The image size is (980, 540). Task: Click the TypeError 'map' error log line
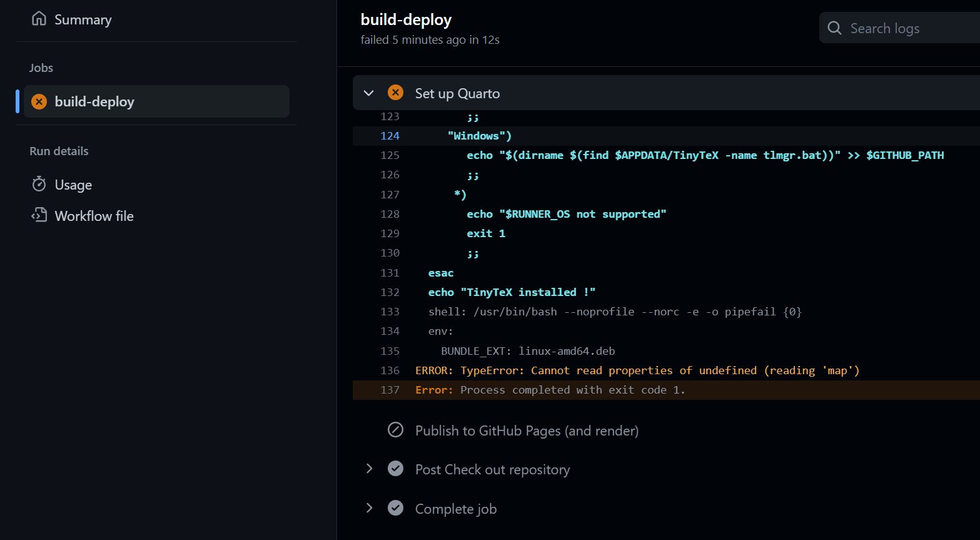(637, 370)
